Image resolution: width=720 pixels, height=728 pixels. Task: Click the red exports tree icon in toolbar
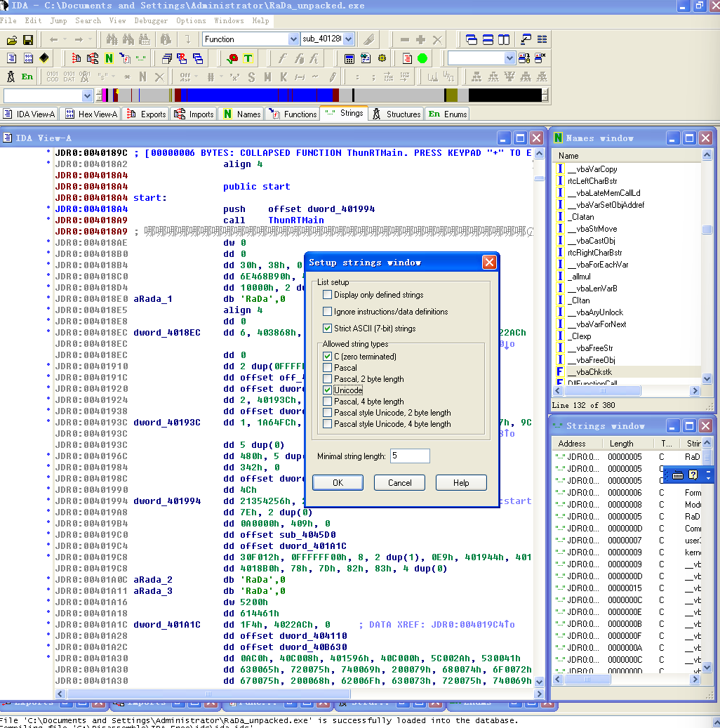76,58
